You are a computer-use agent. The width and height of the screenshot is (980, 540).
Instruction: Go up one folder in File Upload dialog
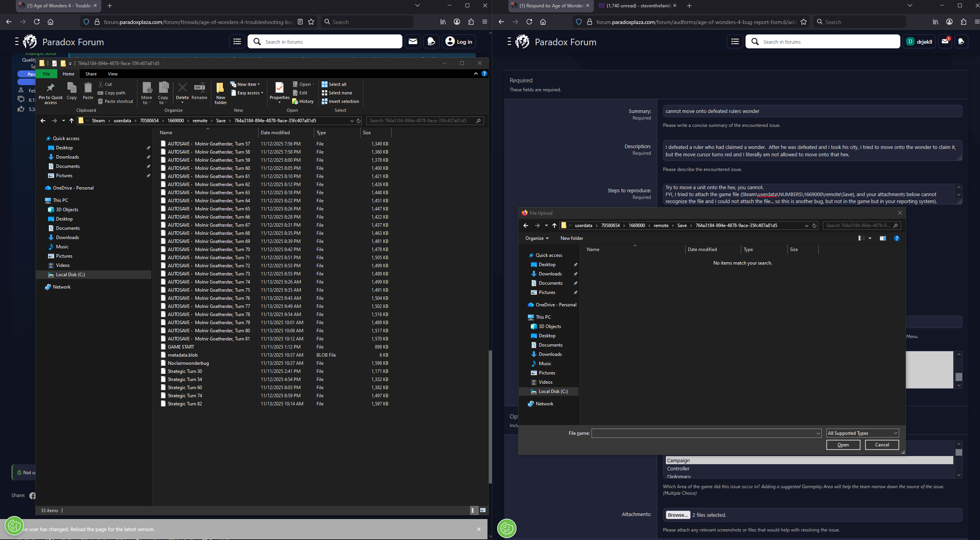coord(554,226)
